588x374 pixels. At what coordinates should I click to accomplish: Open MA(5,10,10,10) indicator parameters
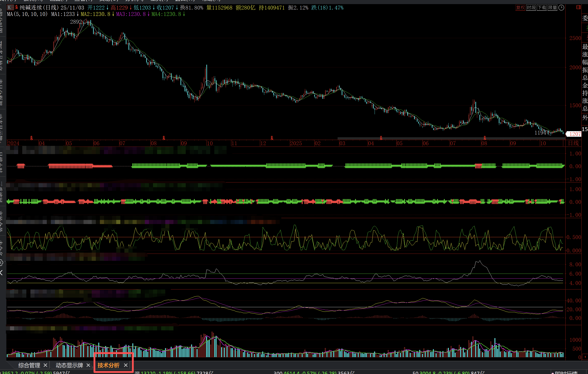pyautogui.click(x=27, y=14)
